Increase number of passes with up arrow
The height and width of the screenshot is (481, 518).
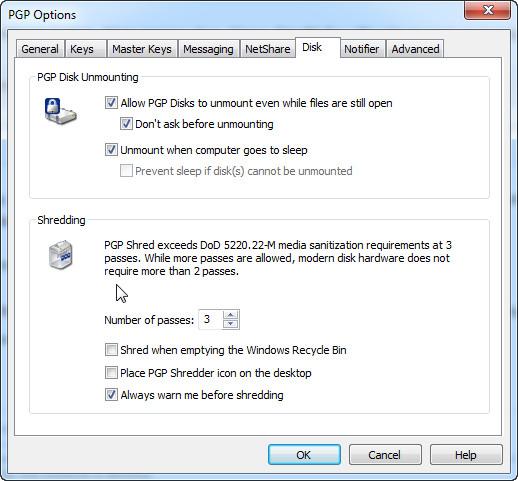click(231, 315)
